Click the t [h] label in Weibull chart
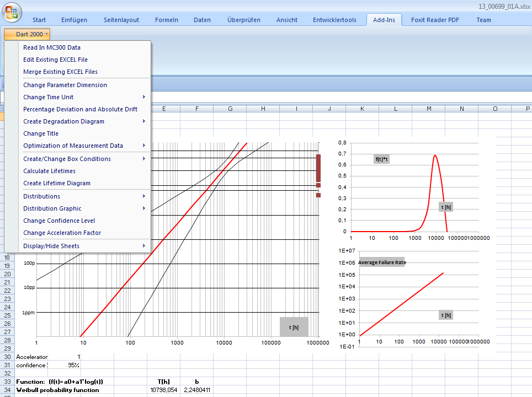 pos(294,327)
